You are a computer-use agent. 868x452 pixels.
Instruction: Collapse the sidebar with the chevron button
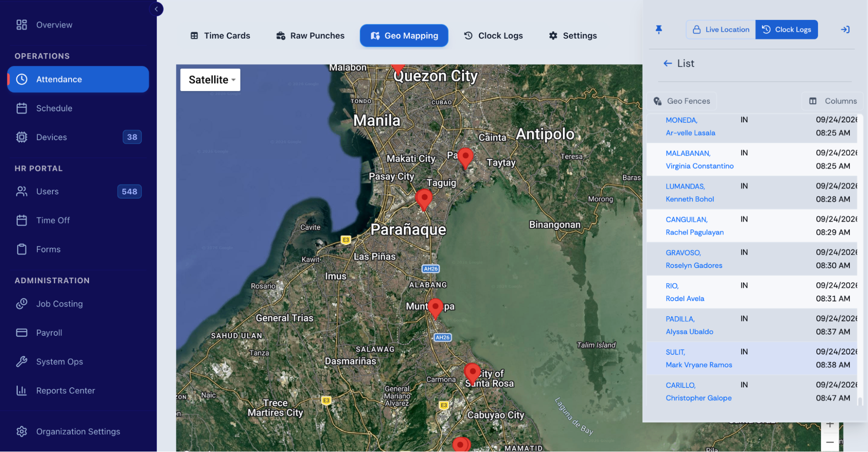click(x=156, y=9)
